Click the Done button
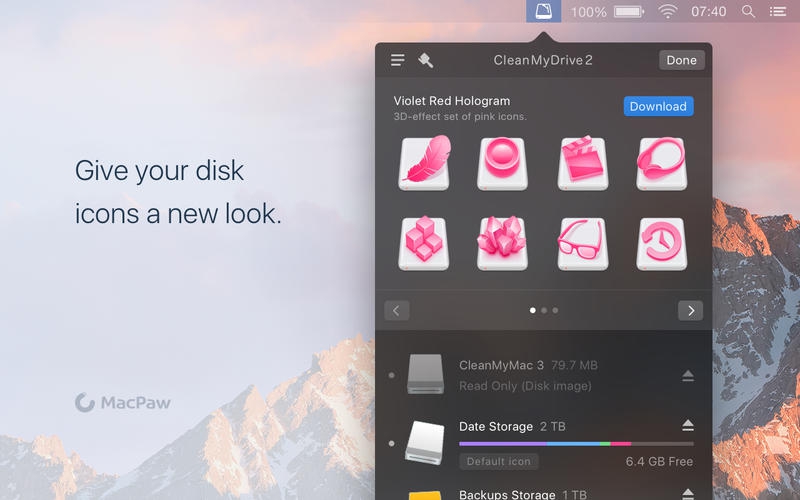 [682, 60]
